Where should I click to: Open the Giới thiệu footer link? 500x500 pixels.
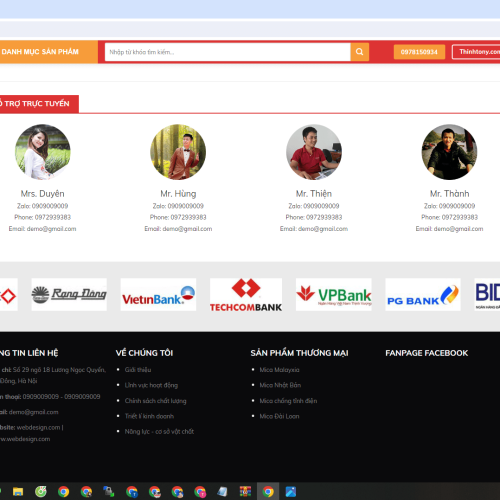(x=138, y=370)
